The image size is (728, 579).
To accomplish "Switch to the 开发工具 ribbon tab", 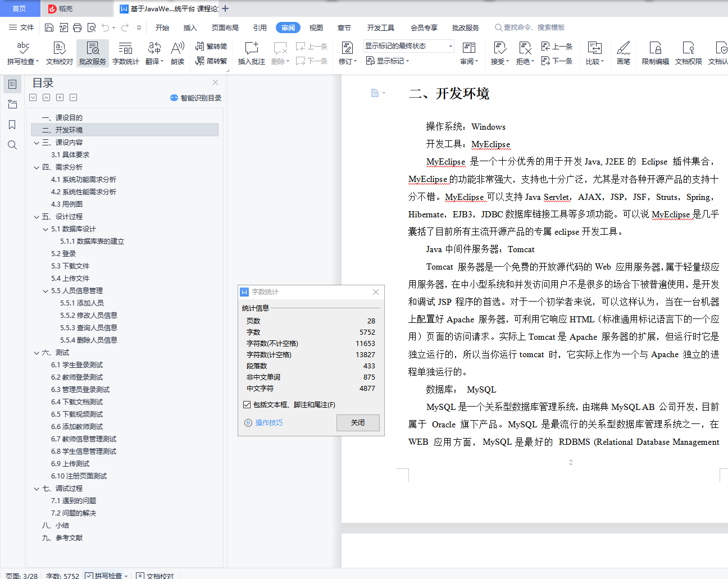I will (x=381, y=28).
